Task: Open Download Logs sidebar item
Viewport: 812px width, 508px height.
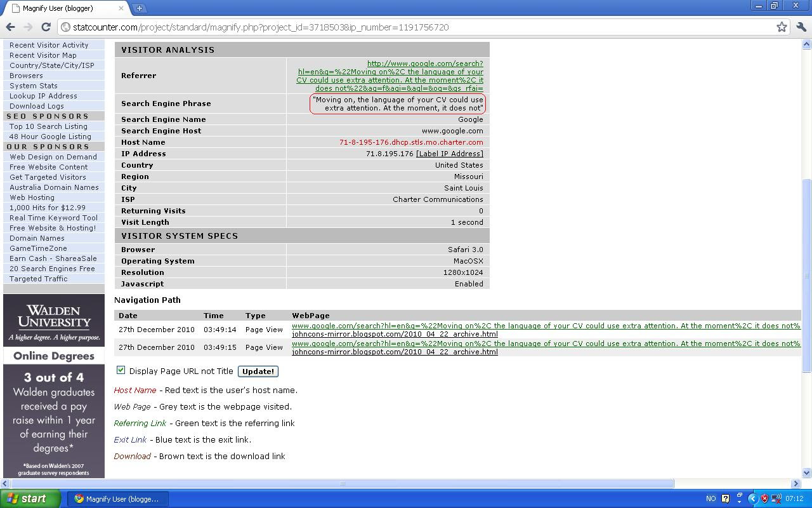Action: click(x=36, y=106)
